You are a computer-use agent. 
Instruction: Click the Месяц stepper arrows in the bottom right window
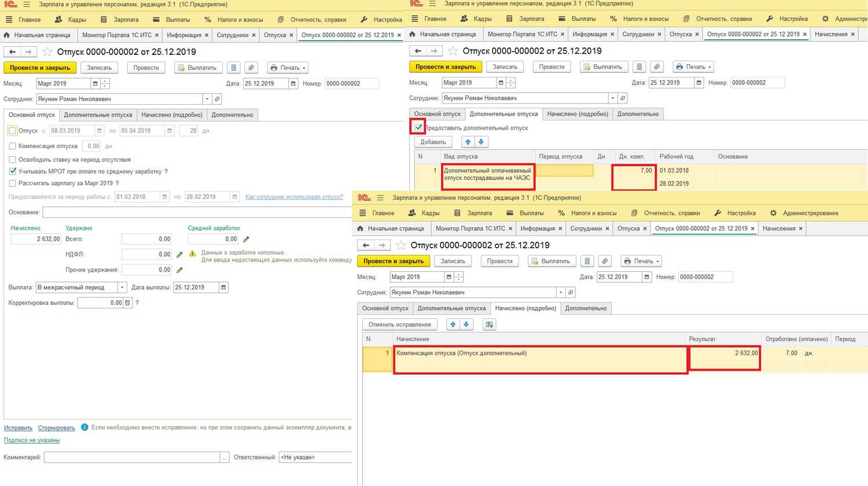[x=458, y=277]
